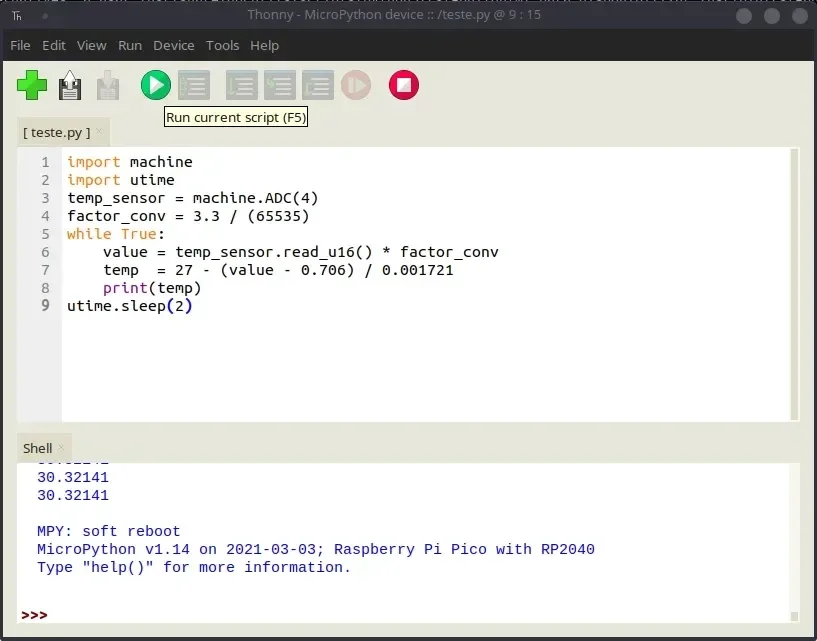
Task: Click the 'Run current script (F5)' tooltip
Action: 236,117
